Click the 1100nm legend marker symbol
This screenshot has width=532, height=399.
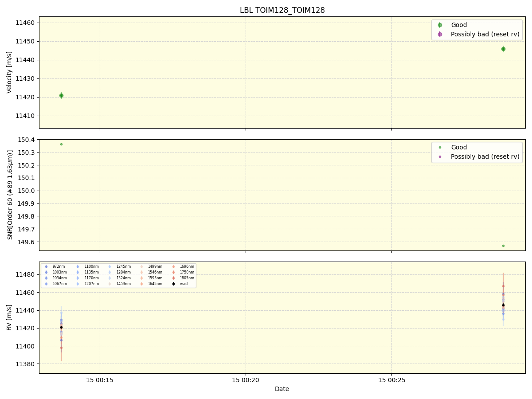click(78, 266)
